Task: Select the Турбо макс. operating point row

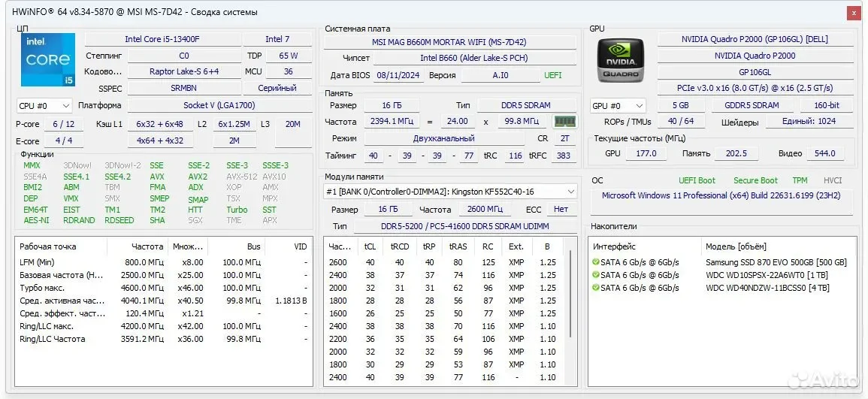Action: point(163,288)
